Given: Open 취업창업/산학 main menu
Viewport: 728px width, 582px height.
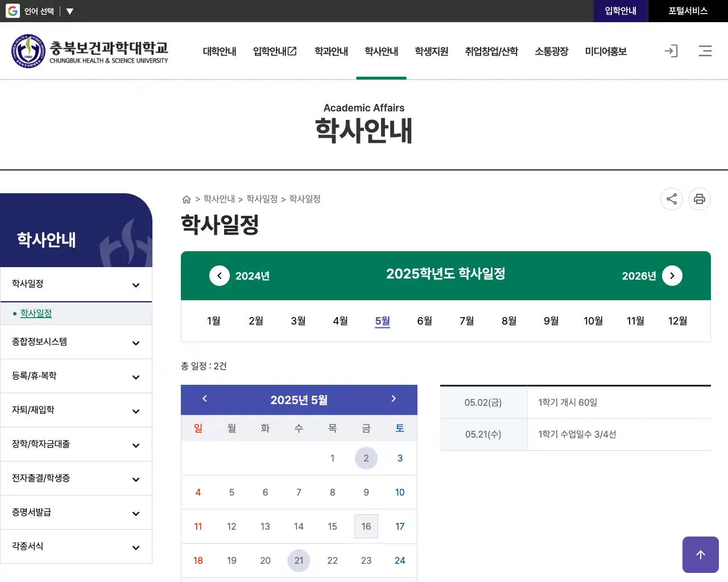Looking at the screenshot, I should click(x=491, y=51).
